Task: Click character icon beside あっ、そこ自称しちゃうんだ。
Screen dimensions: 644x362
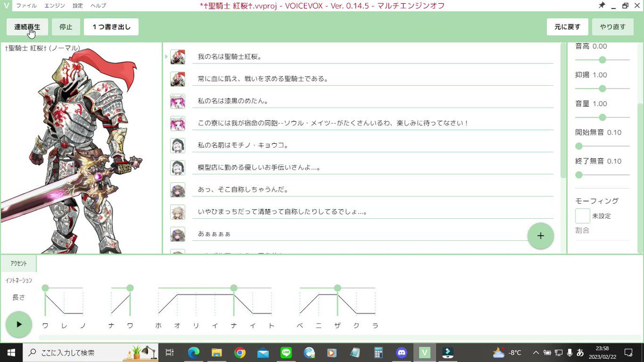Action: (178, 190)
